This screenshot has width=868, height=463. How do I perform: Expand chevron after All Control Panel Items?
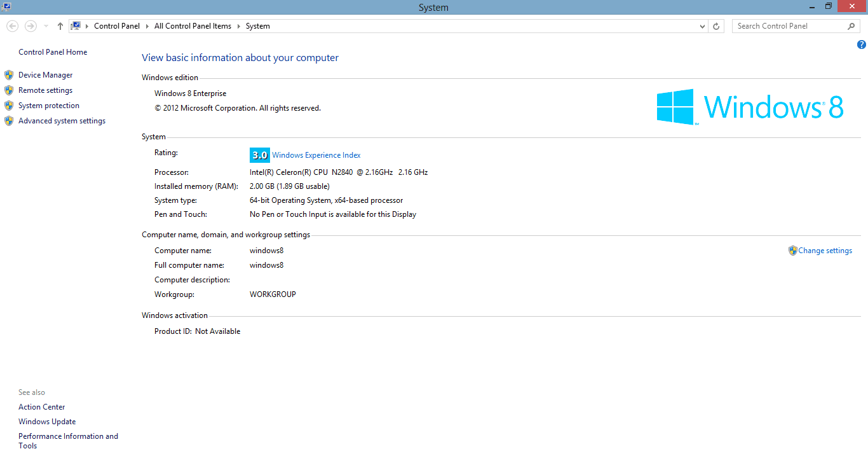coord(239,26)
